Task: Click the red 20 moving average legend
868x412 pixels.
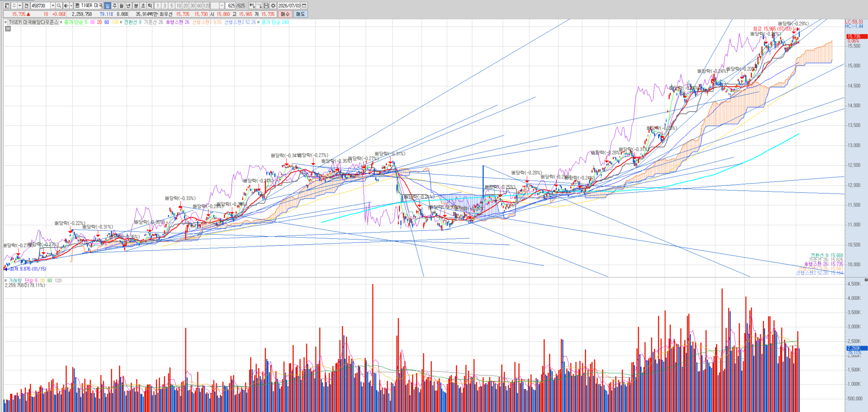Action: tap(99, 22)
